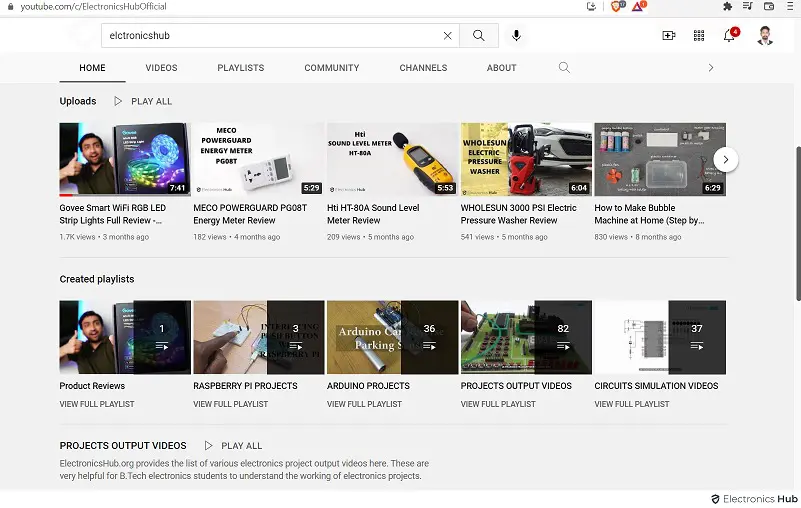Viewport: 801px width, 508px height.
Task: Open the Bubble Machine video thumbnail
Action: (659, 159)
